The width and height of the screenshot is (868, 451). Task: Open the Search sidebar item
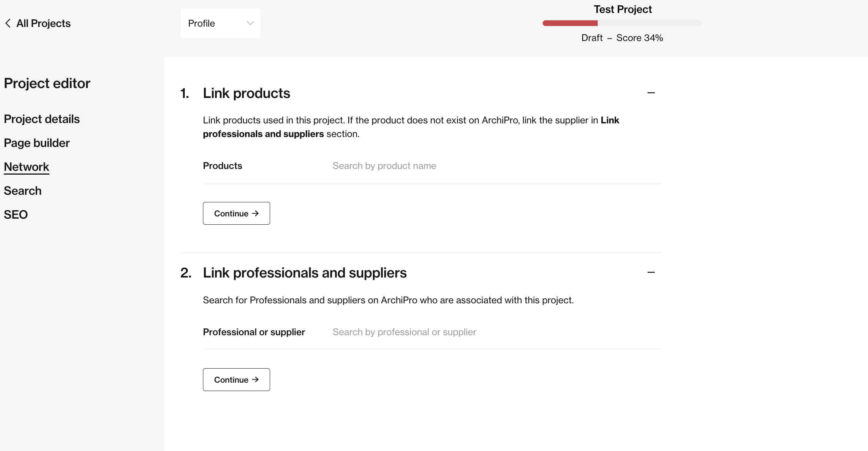pyautogui.click(x=23, y=191)
